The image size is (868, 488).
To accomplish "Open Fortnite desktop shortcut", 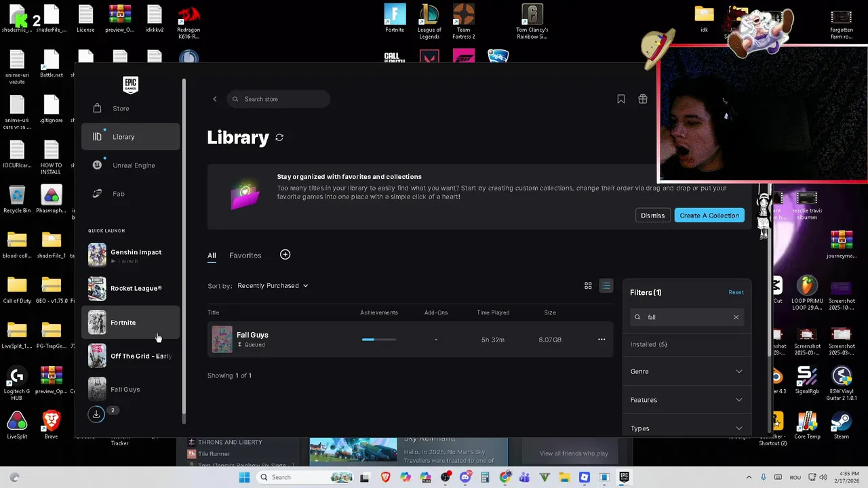I will tap(395, 19).
